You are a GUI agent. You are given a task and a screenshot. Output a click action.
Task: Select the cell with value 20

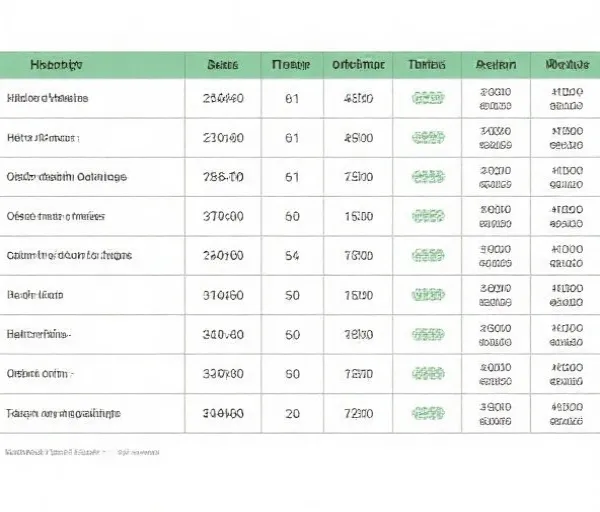tap(292, 413)
